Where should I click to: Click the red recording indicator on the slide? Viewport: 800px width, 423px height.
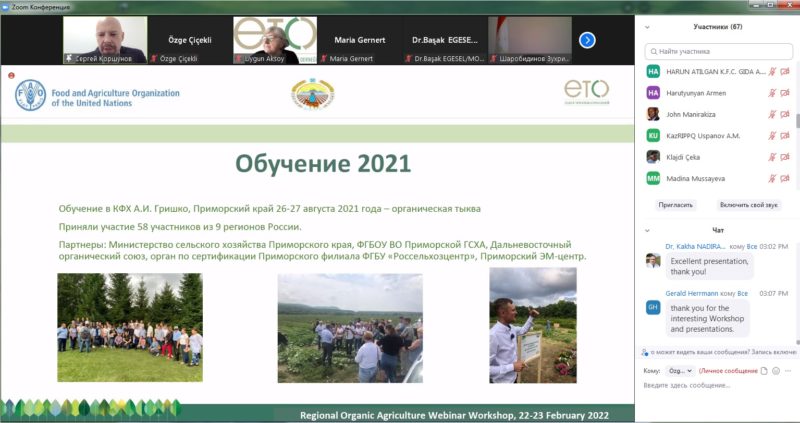click(x=11, y=76)
